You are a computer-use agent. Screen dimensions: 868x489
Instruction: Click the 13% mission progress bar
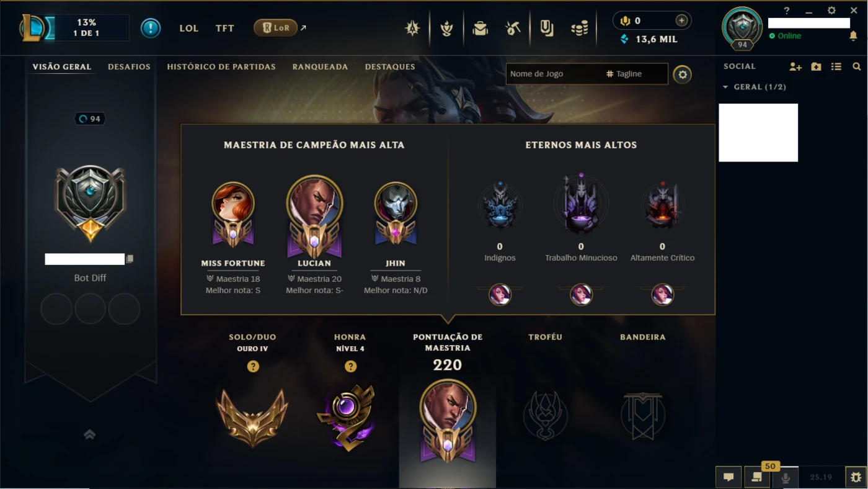[87, 28]
